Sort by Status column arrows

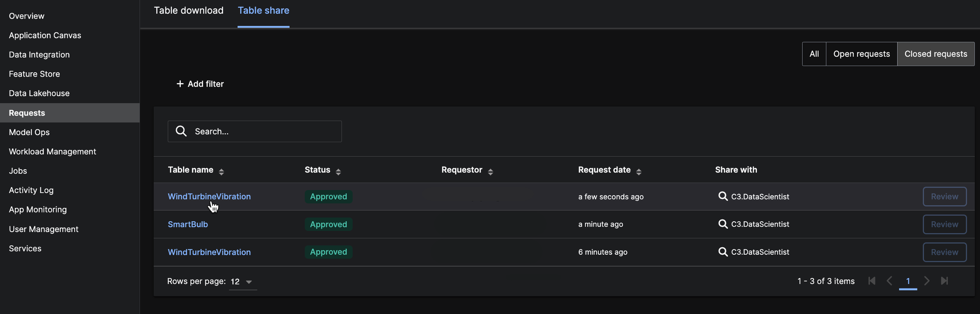[338, 172]
